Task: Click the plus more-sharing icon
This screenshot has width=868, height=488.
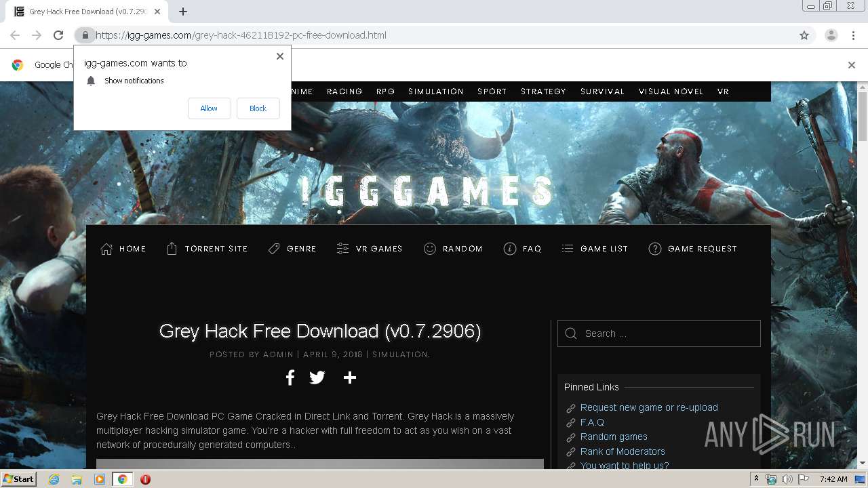Action: click(x=350, y=378)
